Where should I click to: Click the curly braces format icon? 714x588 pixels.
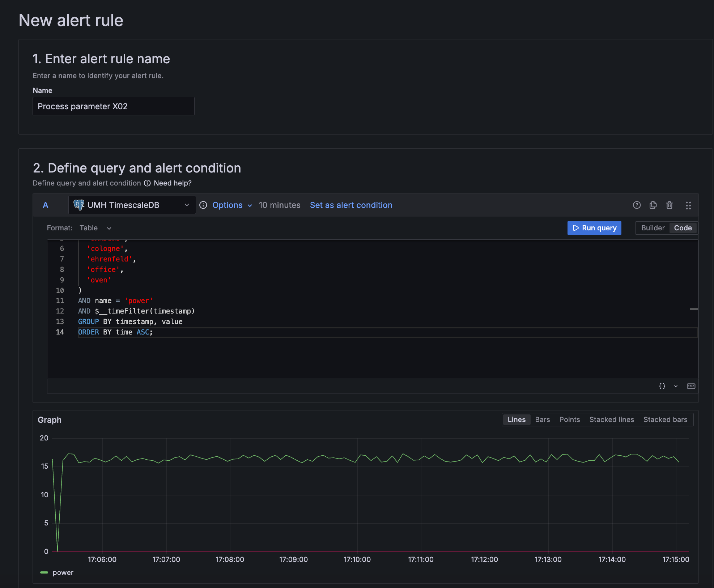pyautogui.click(x=662, y=386)
